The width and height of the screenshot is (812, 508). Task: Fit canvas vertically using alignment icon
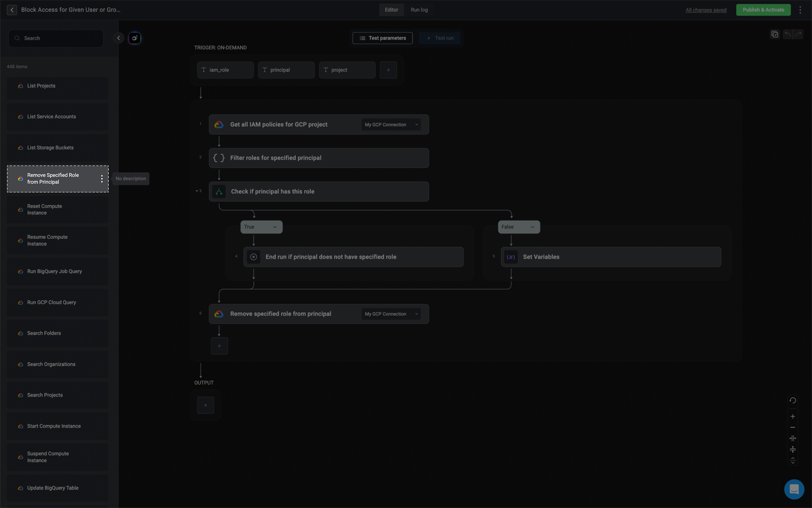[x=793, y=449]
